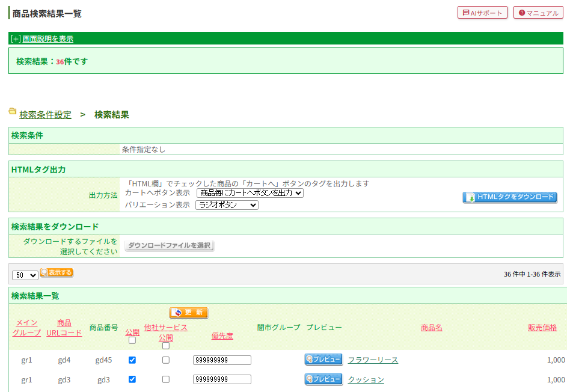Click the gd45 商品番号 cell
This screenshot has width=567, height=392.
(104, 360)
